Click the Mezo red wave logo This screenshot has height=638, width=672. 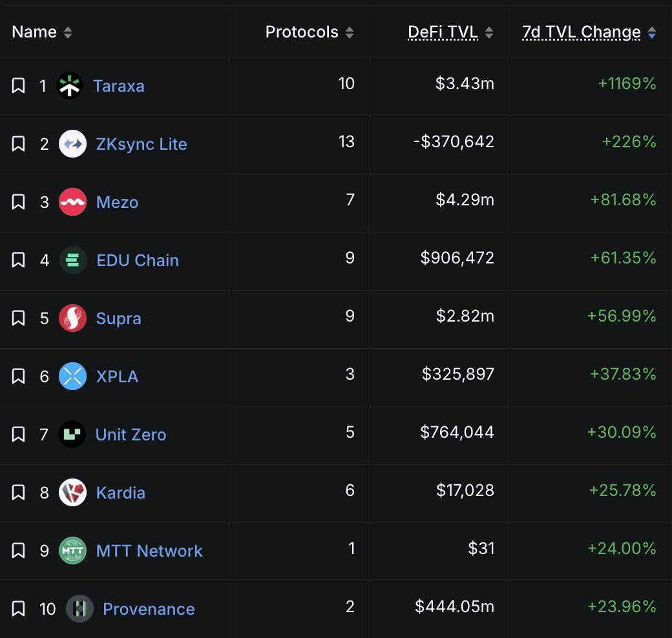(72, 202)
